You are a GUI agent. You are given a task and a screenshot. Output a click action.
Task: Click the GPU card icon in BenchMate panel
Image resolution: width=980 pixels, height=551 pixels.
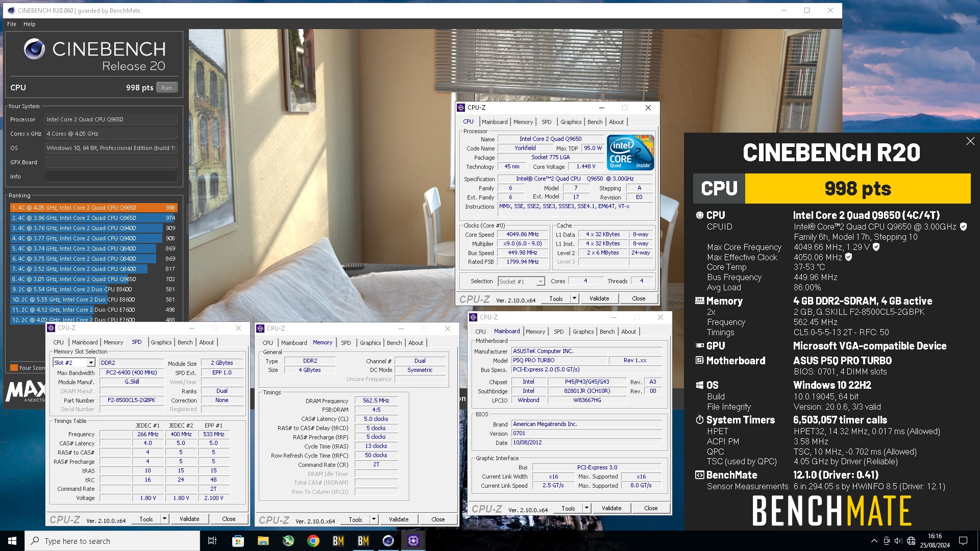700,346
